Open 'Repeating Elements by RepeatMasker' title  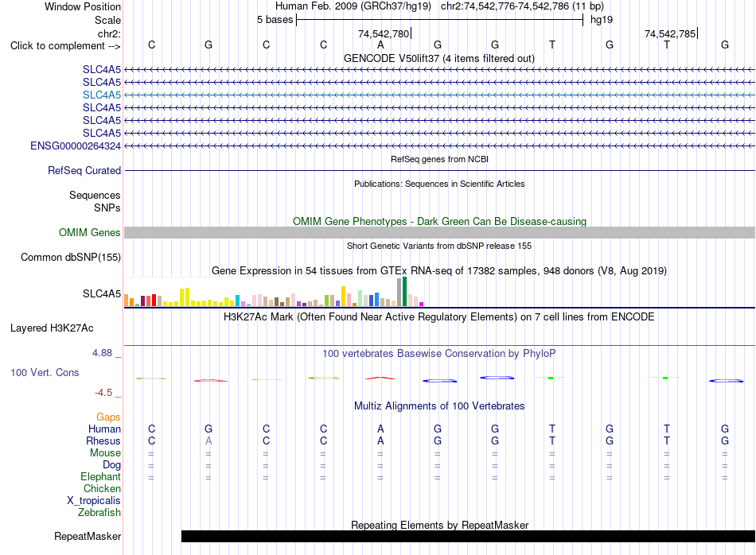(439, 525)
